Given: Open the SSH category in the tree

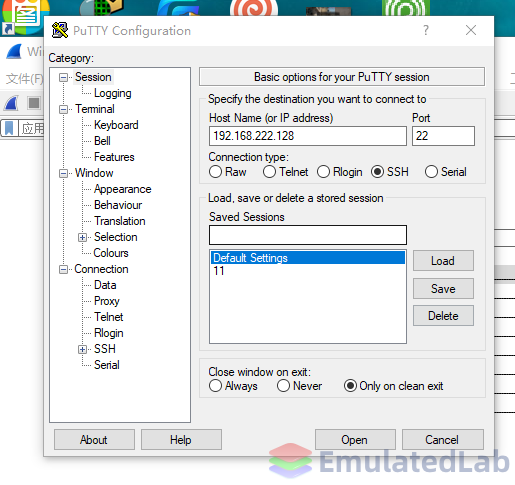Looking at the screenshot, I should 105,349.
